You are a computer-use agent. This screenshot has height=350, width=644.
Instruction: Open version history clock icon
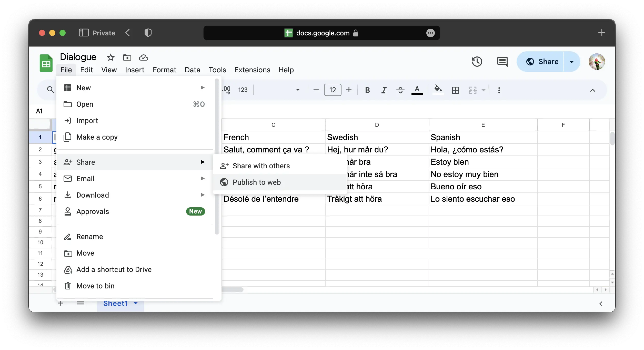(x=477, y=62)
